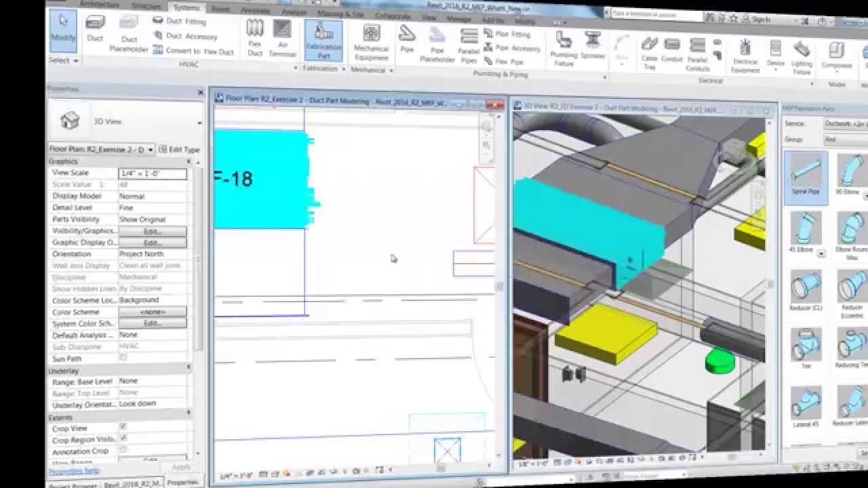Launch the Fabrication Part tool
The height and width of the screenshot is (488, 868).
[x=324, y=41]
